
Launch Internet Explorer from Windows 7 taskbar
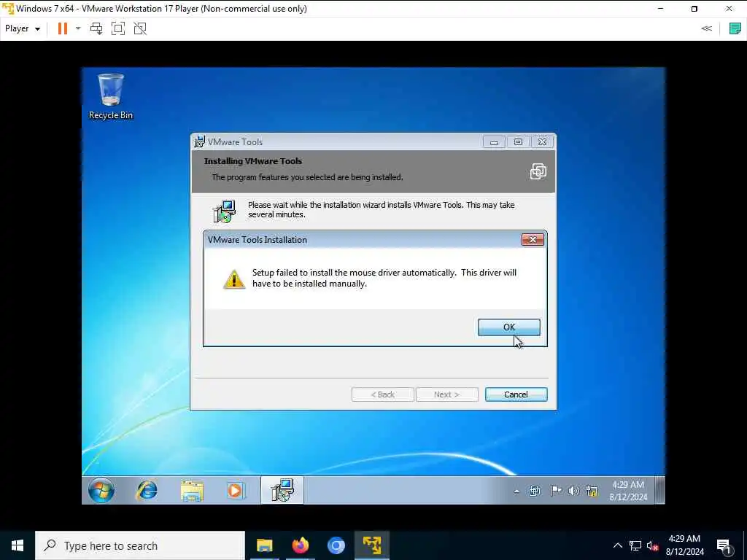147,490
